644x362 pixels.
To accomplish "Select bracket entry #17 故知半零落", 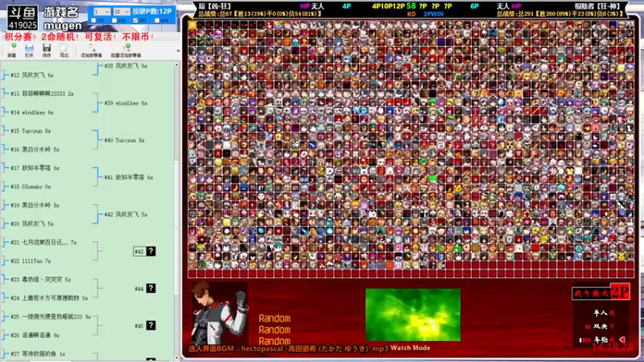I will pos(35,168).
